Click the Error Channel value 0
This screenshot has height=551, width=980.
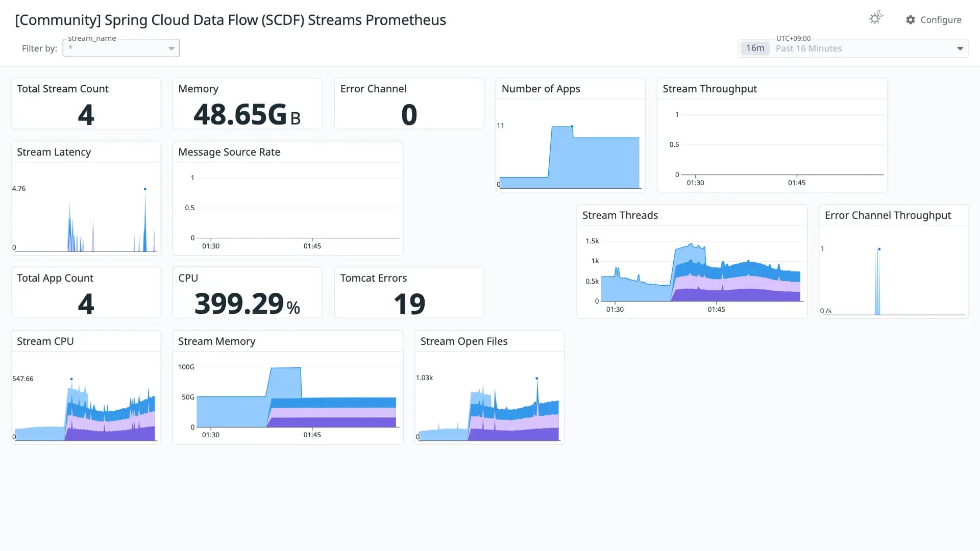tap(409, 115)
